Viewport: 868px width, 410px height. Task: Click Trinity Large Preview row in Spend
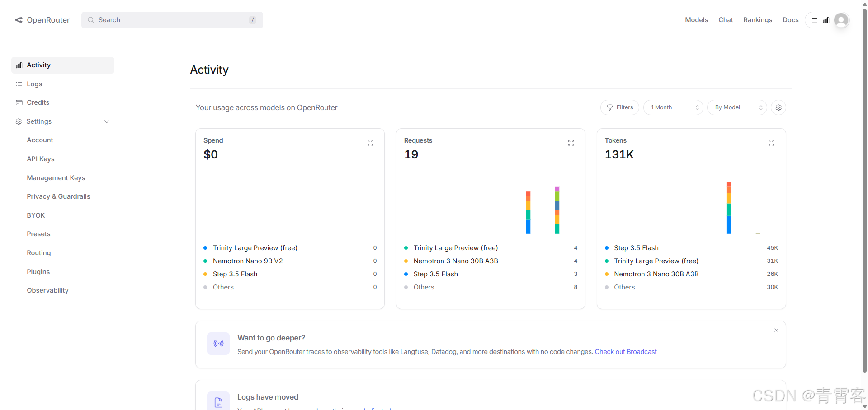point(290,248)
